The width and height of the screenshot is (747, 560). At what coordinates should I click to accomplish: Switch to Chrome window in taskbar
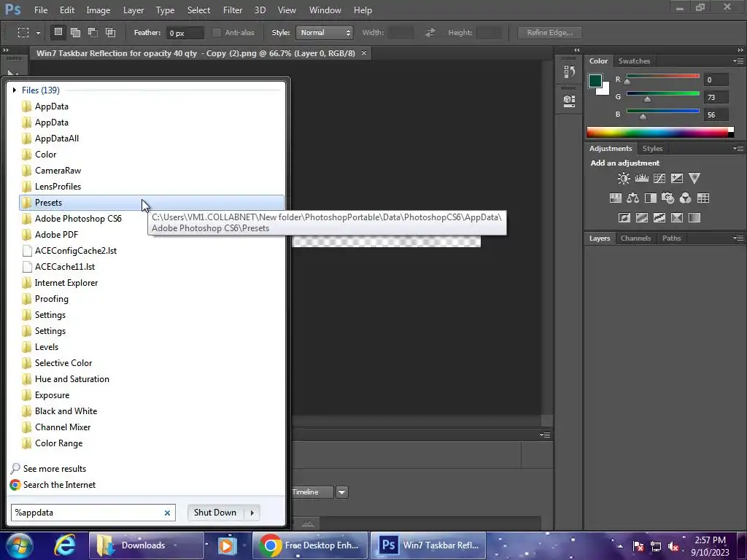coord(309,545)
